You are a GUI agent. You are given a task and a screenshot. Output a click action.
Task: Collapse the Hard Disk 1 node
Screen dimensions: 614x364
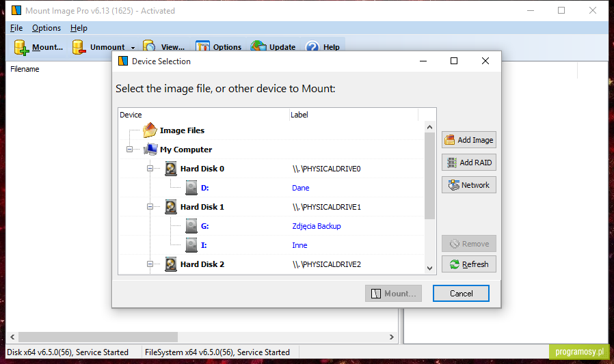[x=150, y=207]
